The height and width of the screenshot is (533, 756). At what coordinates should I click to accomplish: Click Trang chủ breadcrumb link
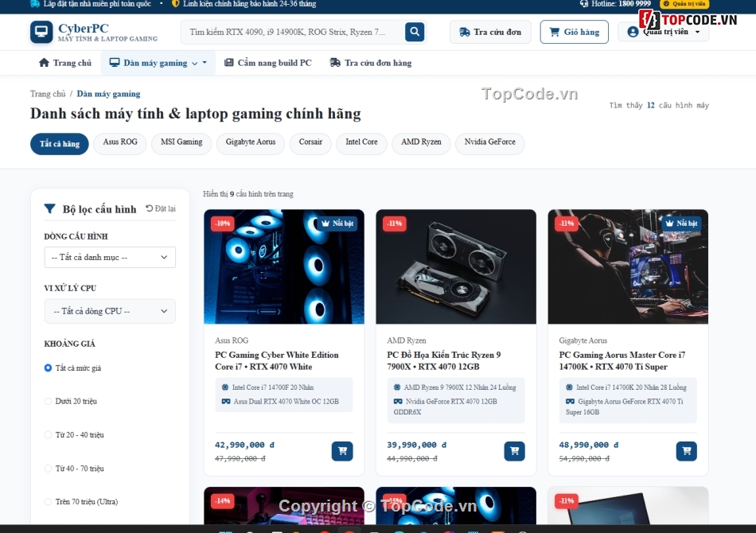tap(48, 94)
